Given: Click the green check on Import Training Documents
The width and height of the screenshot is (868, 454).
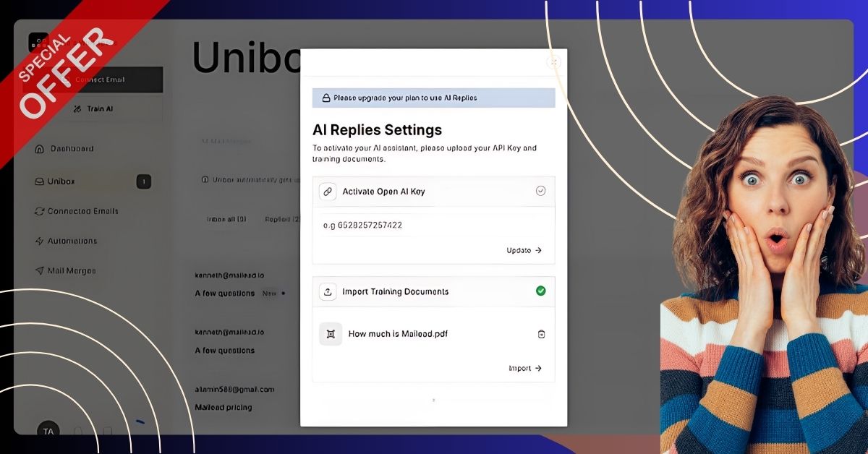Looking at the screenshot, I should 540,291.
